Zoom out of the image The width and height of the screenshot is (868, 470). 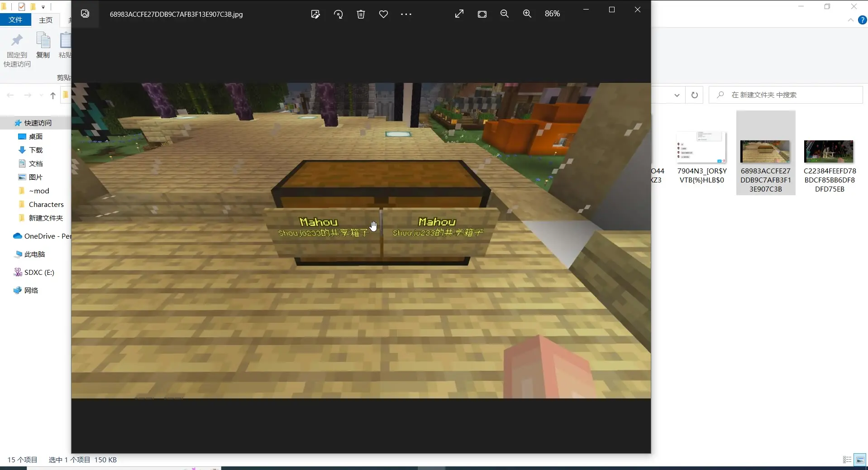(505, 14)
